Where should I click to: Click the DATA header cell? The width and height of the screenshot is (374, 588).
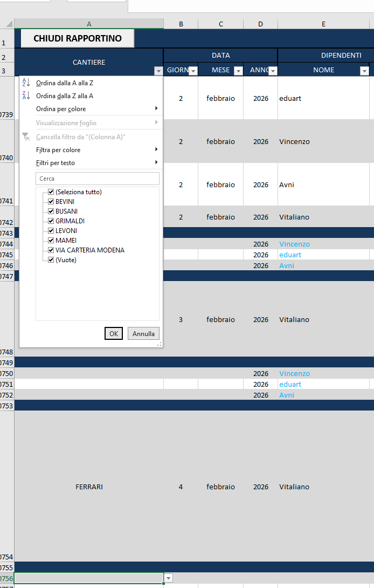coord(221,55)
